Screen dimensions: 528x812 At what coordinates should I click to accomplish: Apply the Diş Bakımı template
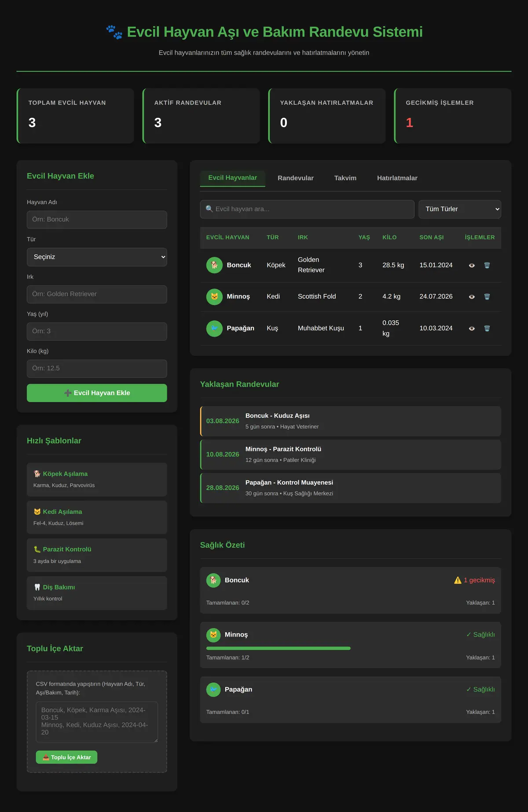(x=97, y=593)
